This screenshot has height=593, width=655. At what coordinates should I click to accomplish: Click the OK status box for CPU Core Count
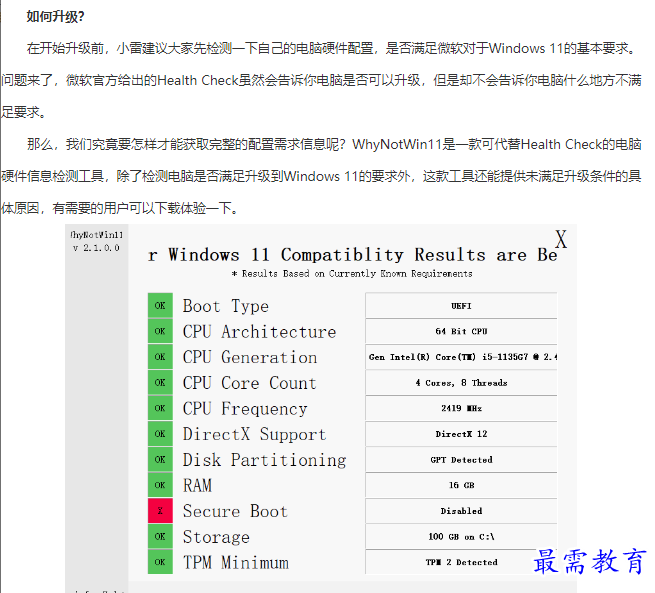click(160, 383)
